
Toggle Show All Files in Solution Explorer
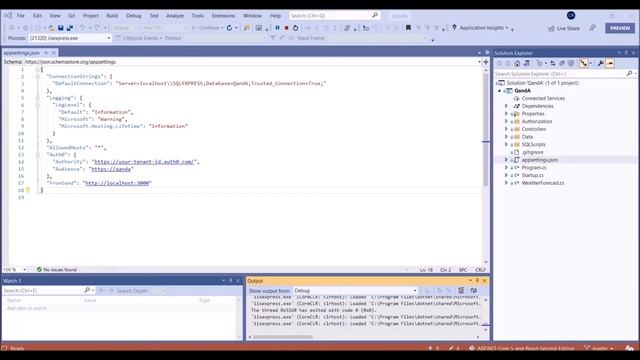(x=571, y=63)
